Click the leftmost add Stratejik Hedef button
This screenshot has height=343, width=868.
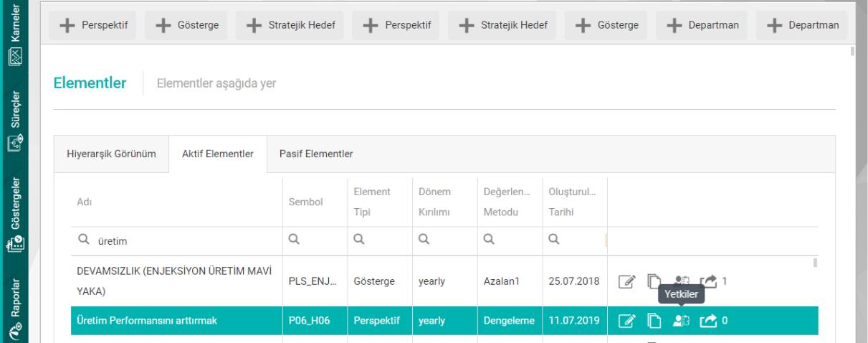click(x=287, y=26)
